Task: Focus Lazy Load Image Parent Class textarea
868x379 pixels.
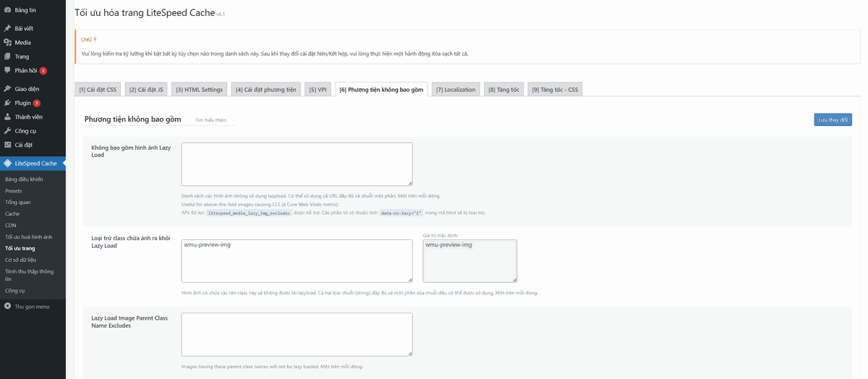Action: pyautogui.click(x=297, y=334)
